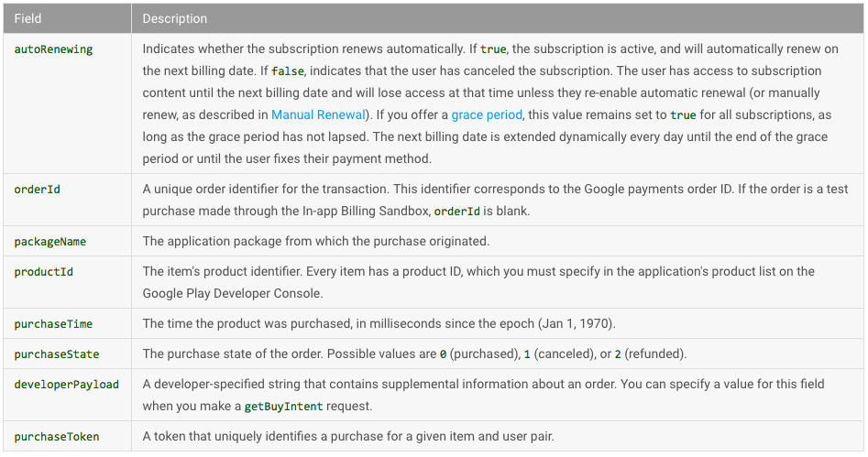The image size is (868, 457).
Task: Click the orderId field name
Action: tap(37, 190)
